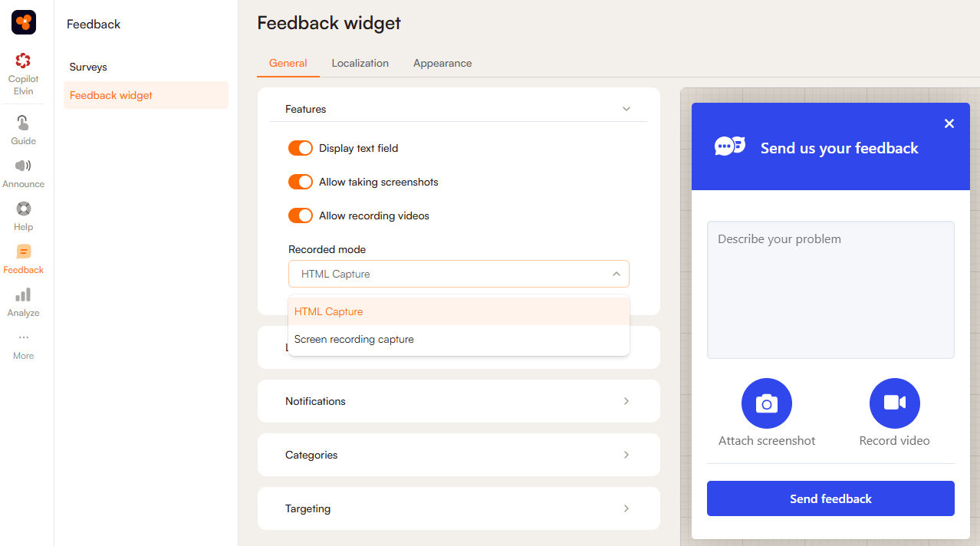Disable Allow taking screenshots switch
The image size is (980, 546).
(301, 182)
